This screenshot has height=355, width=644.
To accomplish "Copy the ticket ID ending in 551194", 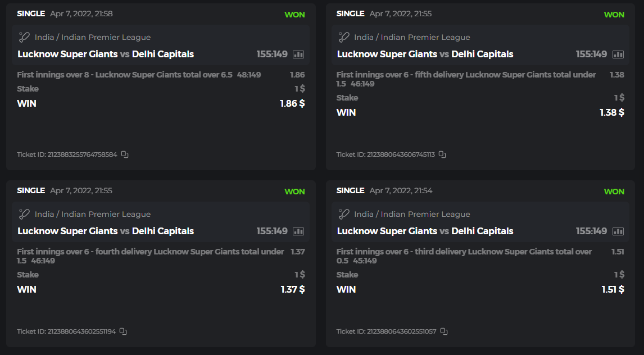I will pos(123,331).
